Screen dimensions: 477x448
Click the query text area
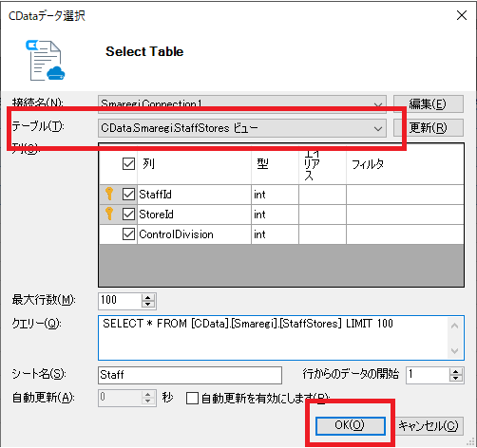pos(281,338)
